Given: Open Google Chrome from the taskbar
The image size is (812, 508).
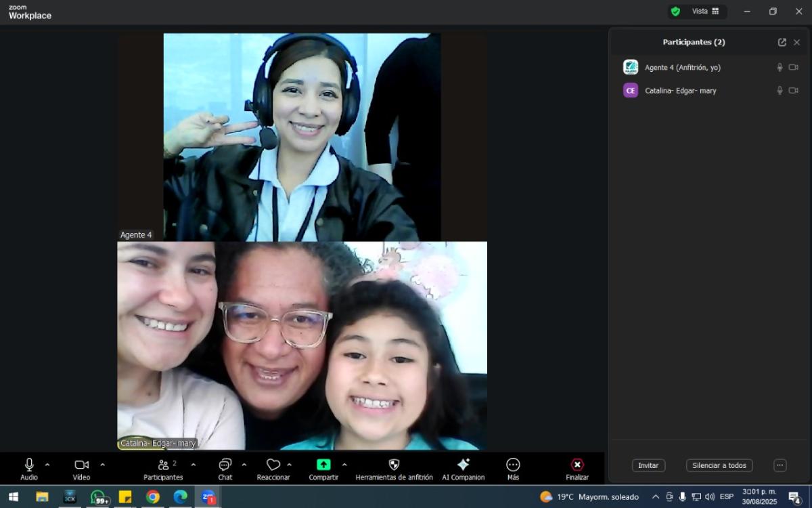Looking at the screenshot, I should (x=153, y=497).
